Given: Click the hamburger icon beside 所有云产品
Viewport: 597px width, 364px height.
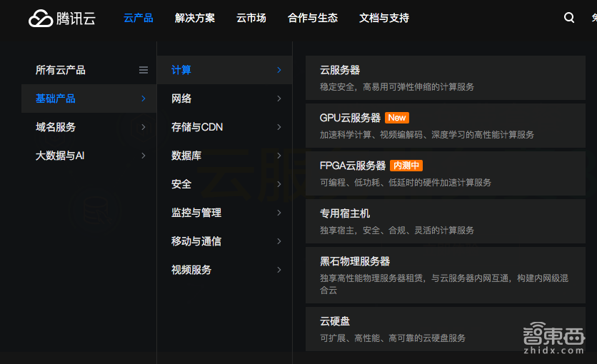Looking at the screenshot, I should pyautogui.click(x=144, y=70).
